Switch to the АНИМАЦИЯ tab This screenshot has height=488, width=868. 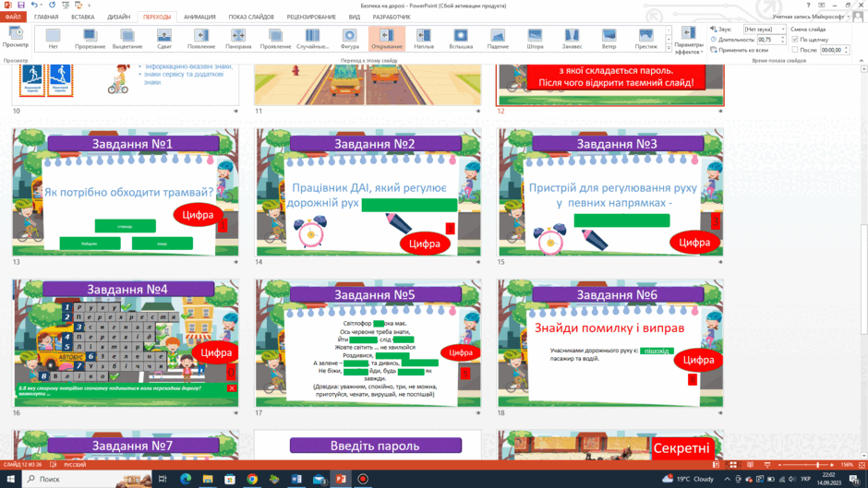(199, 17)
